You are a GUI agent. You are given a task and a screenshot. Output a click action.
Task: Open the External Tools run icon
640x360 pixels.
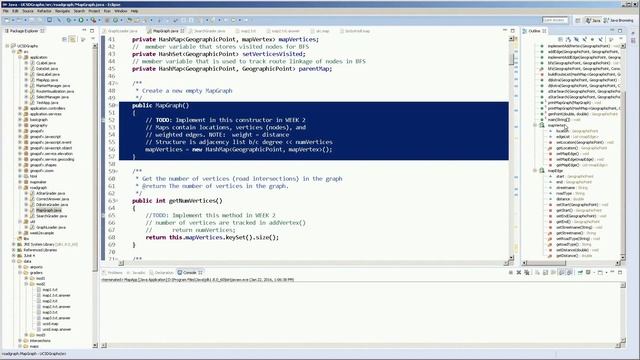pyautogui.click(x=93, y=20)
